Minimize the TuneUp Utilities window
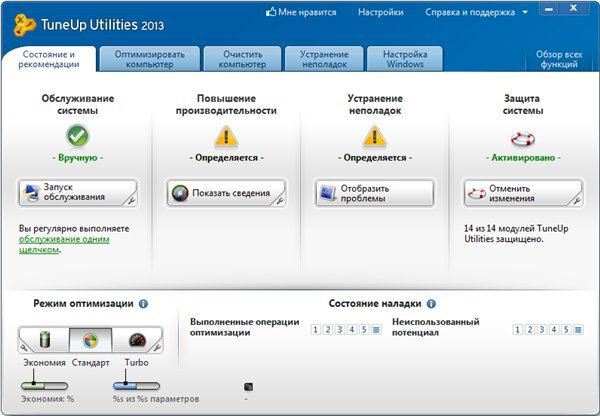 coord(549,8)
